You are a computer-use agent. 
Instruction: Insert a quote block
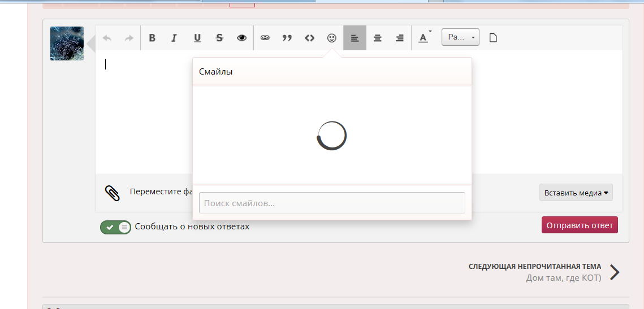pyautogui.click(x=287, y=38)
